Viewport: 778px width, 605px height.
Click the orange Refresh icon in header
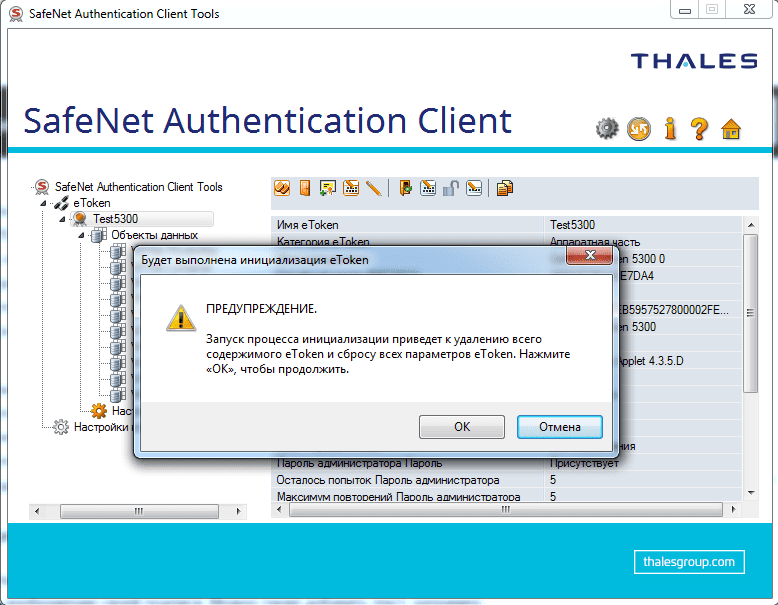coord(639,129)
